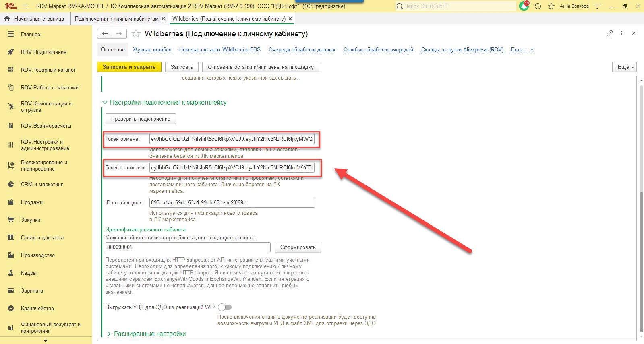Close Подключения к личным кабинетам tab
Screen dimensions: 644x344
click(163, 19)
